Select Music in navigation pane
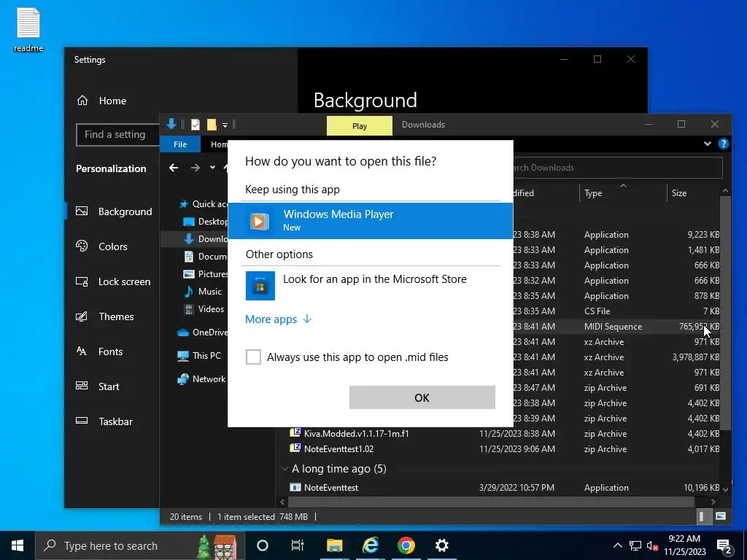Viewport: 747px width, 560px height. tap(203, 292)
